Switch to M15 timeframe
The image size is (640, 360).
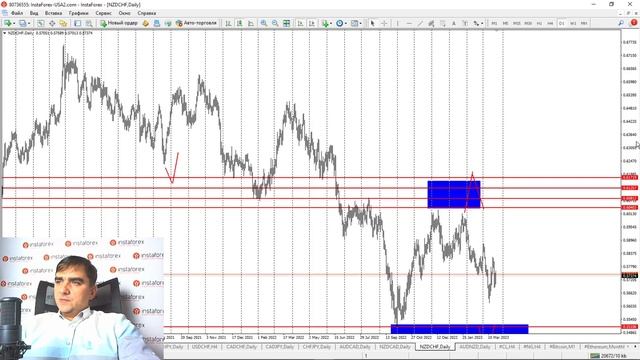[x=517, y=23]
